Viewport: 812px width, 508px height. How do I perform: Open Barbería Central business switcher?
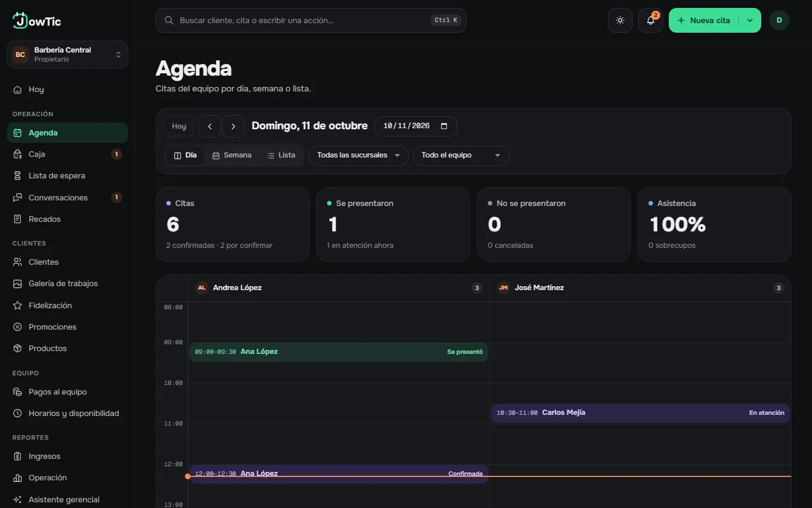pyautogui.click(x=67, y=55)
